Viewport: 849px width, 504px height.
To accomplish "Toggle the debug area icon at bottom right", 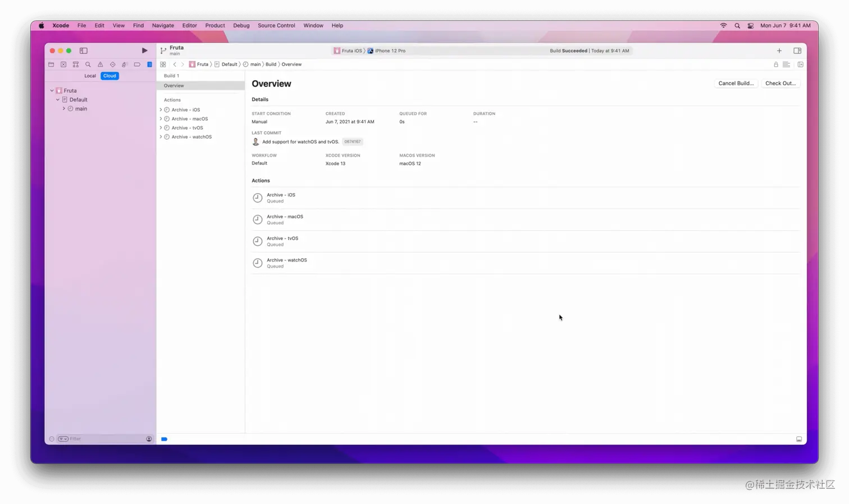I will [x=799, y=439].
